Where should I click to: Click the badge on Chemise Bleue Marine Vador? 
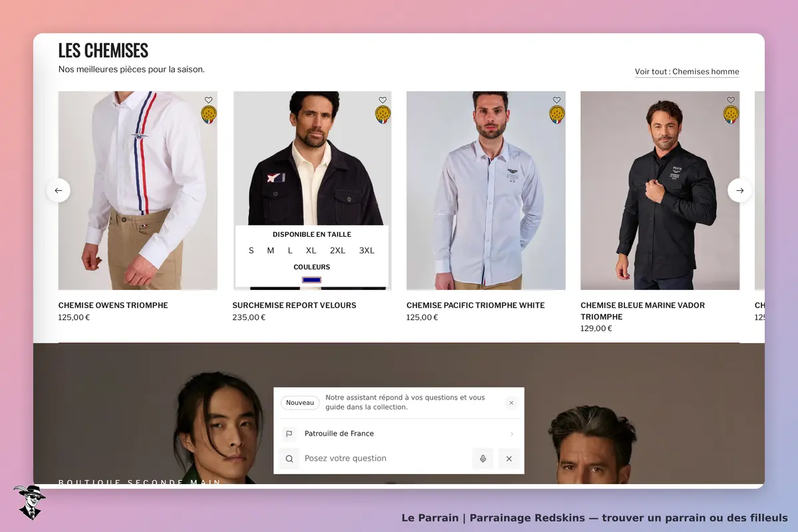point(731,115)
